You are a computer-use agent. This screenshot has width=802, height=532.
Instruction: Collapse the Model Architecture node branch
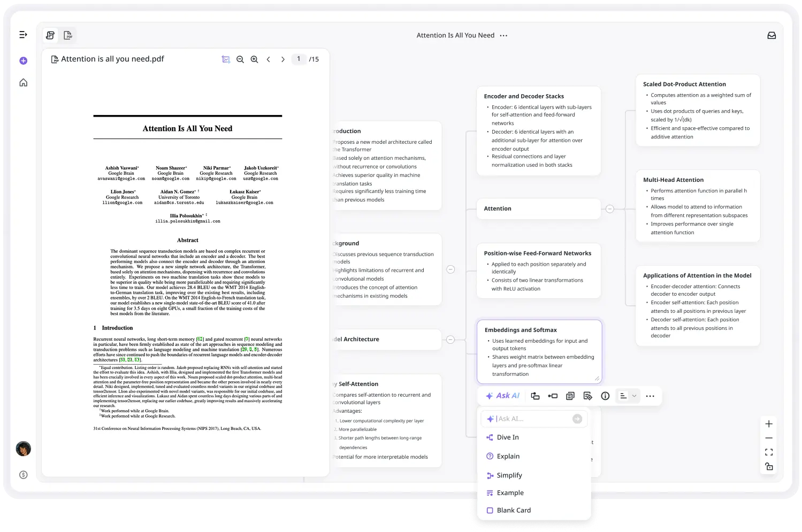click(x=450, y=340)
